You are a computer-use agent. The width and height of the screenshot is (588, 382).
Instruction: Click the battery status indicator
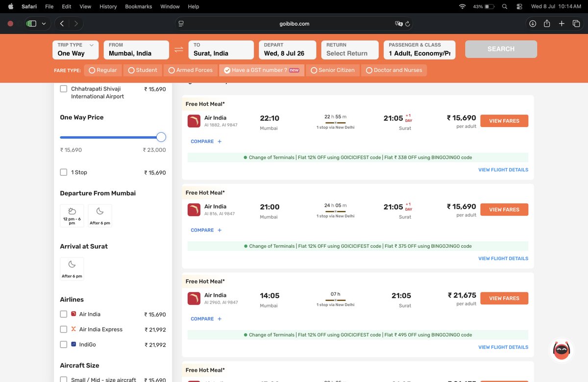click(x=484, y=6)
